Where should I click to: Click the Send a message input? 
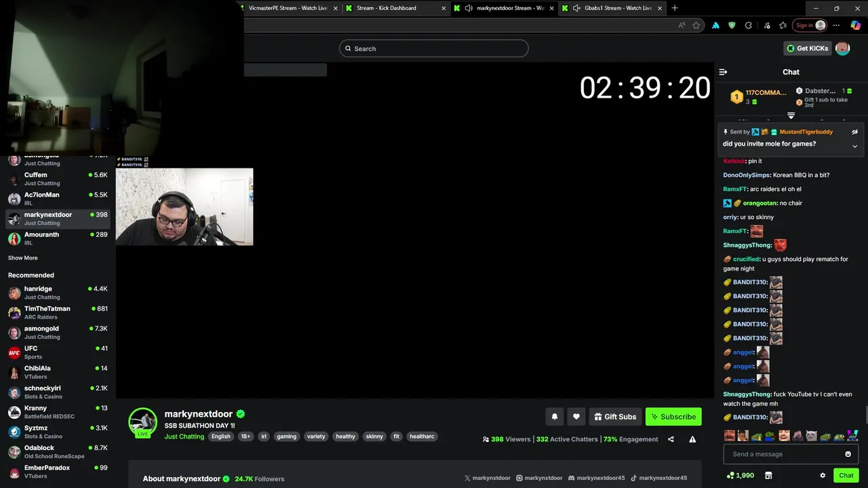click(791, 454)
